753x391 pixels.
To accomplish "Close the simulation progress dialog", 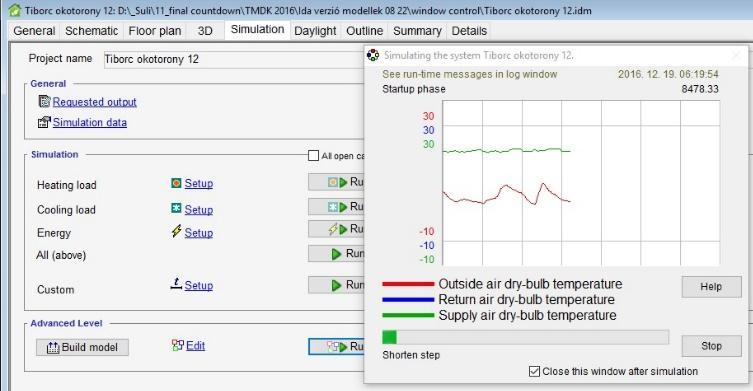I will tap(736, 56).
